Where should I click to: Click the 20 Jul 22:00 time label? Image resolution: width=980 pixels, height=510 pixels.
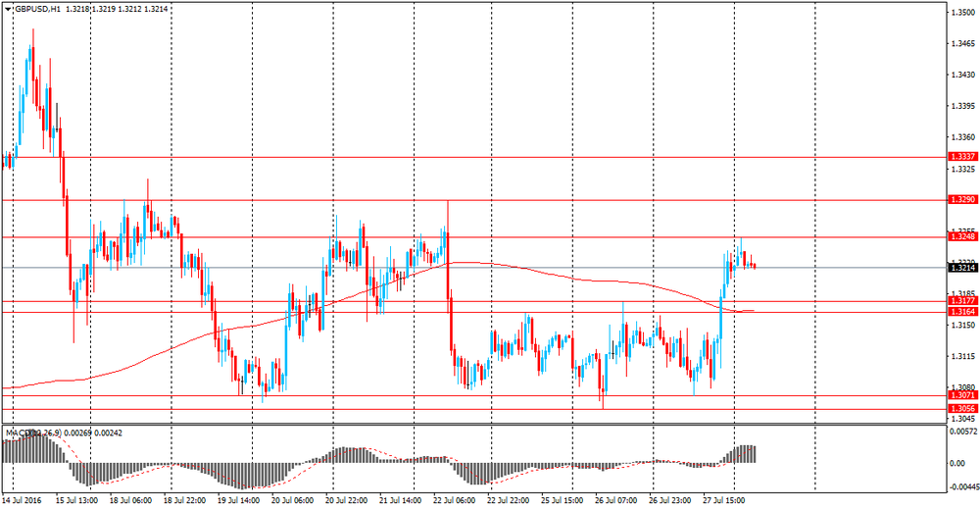coord(347,500)
